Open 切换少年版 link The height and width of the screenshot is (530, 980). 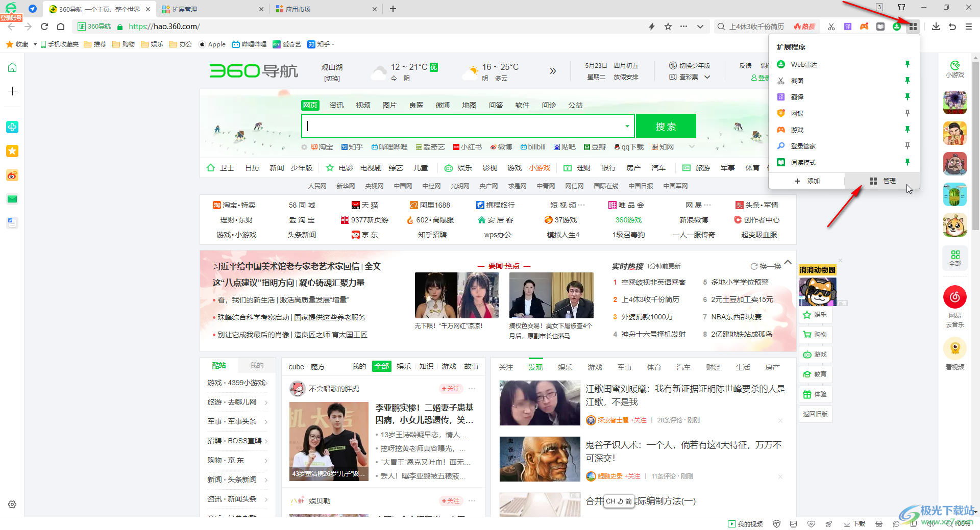point(690,66)
